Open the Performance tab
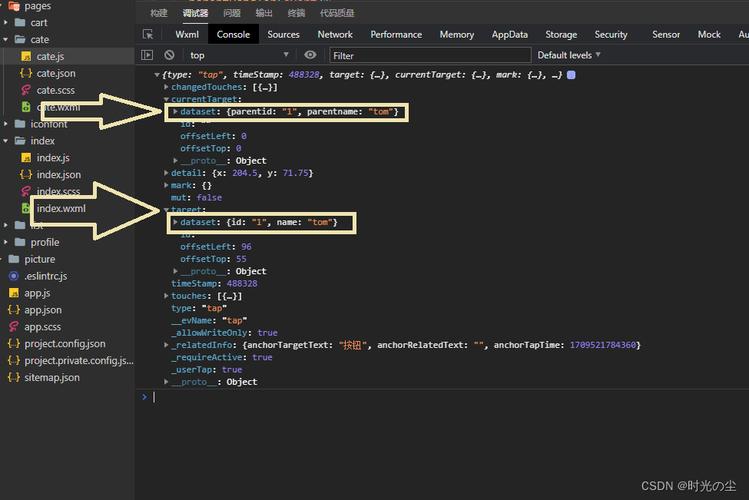749x500 pixels. [396, 34]
